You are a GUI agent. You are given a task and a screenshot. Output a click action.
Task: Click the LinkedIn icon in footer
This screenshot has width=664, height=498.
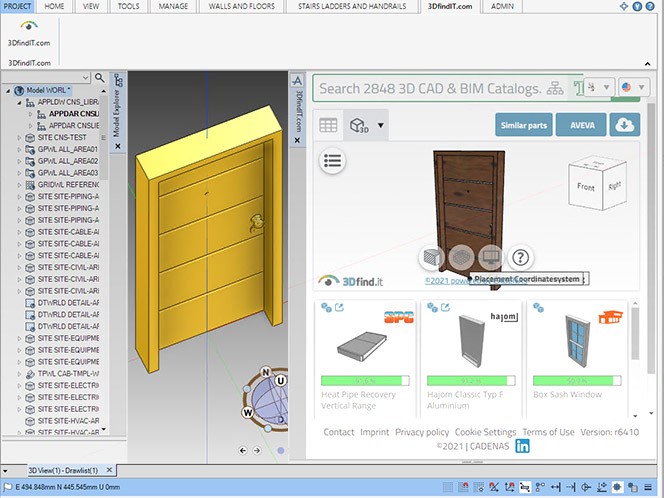(522, 446)
